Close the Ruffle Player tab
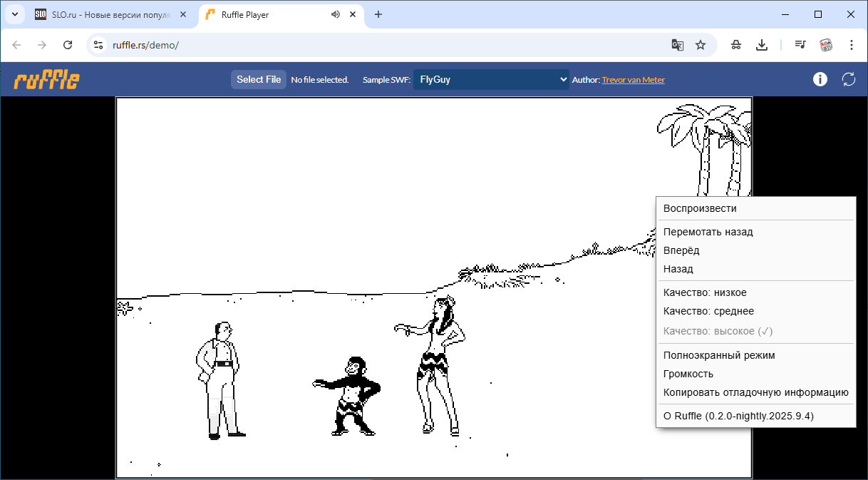Image resolution: width=868 pixels, height=480 pixels. click(353, 14)
